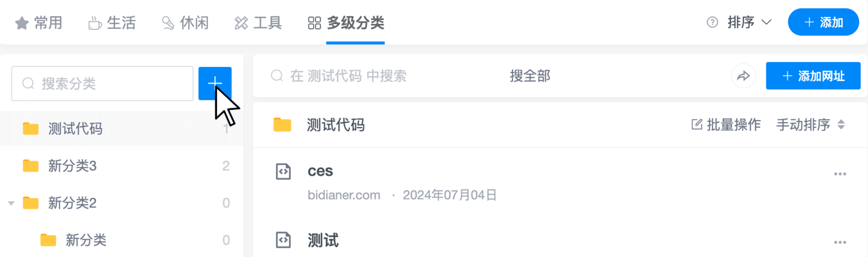Click the blue plus add-category button
This screenshot has width=868, height=257.
coord(215,83)
